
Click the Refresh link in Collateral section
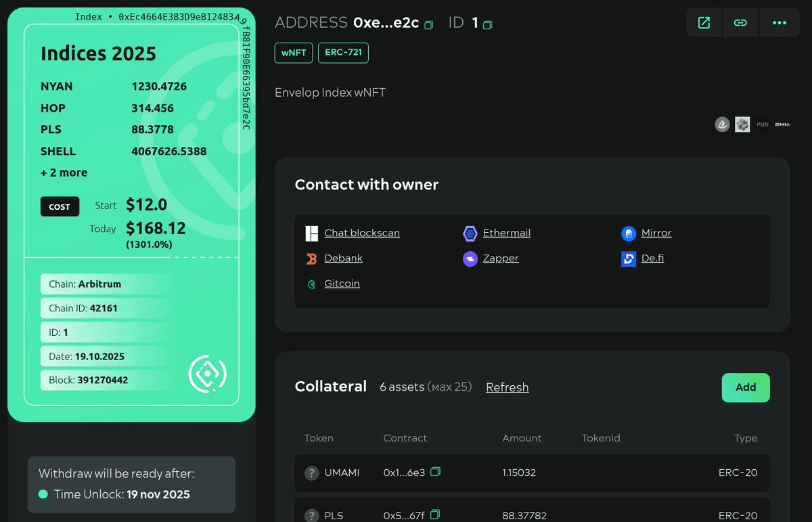coord(507,387)
